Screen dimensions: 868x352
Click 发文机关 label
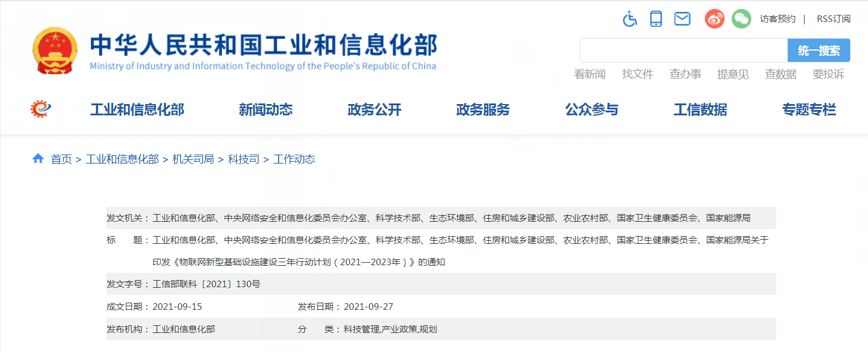pyautogui.click(x=128, y=218)
